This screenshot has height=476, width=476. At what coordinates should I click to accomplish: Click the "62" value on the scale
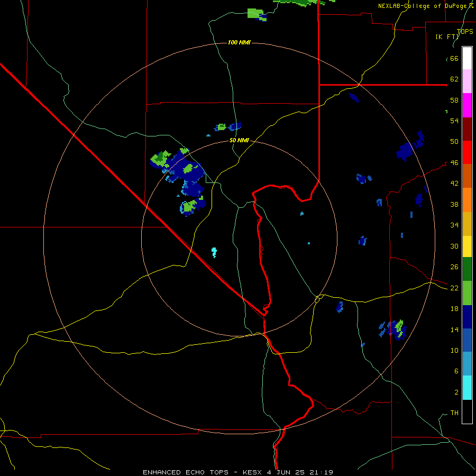point(454,79)
